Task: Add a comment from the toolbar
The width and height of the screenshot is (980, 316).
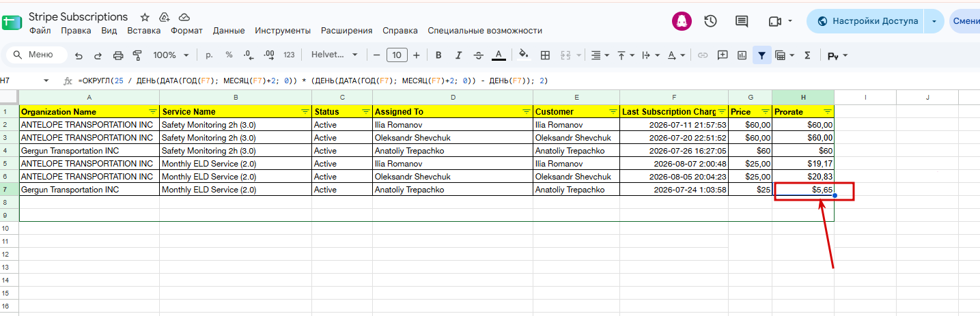Action: [x=722, y=55]
